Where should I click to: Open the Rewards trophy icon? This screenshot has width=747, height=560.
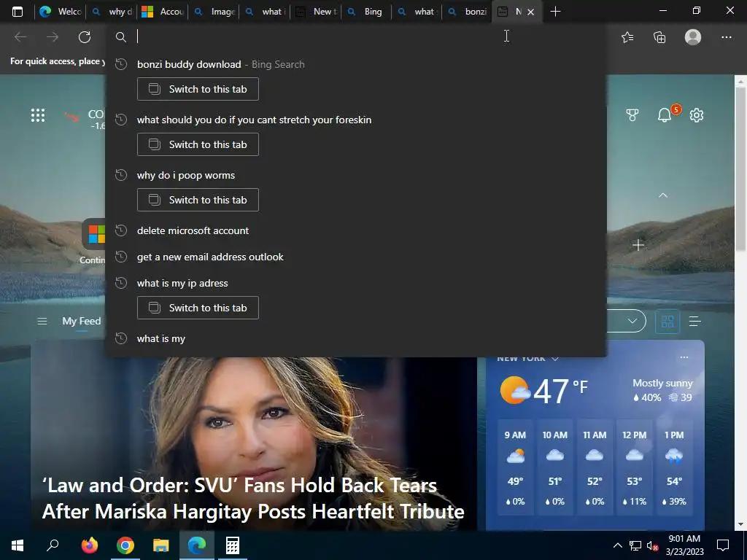pos(632,114)
